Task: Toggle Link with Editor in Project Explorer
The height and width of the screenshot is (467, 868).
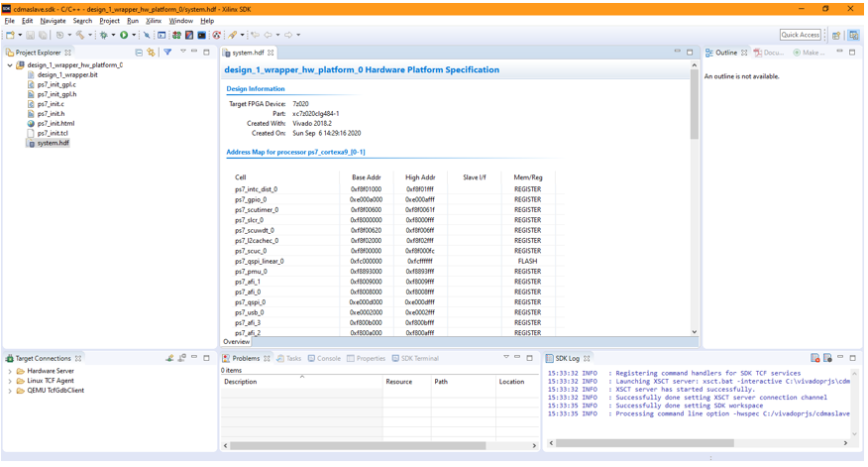Action: click(x=152, y=53)
